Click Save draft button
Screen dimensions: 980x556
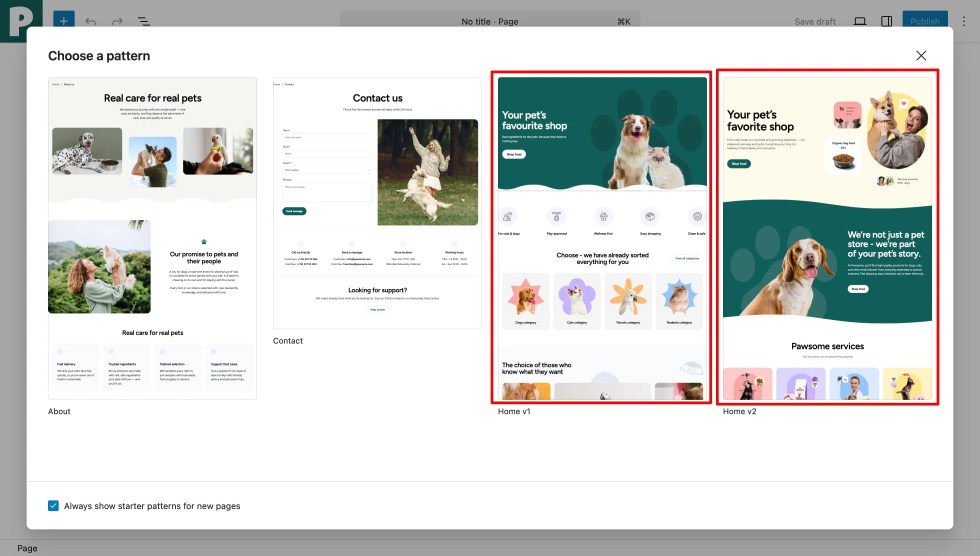coord(814,21)
